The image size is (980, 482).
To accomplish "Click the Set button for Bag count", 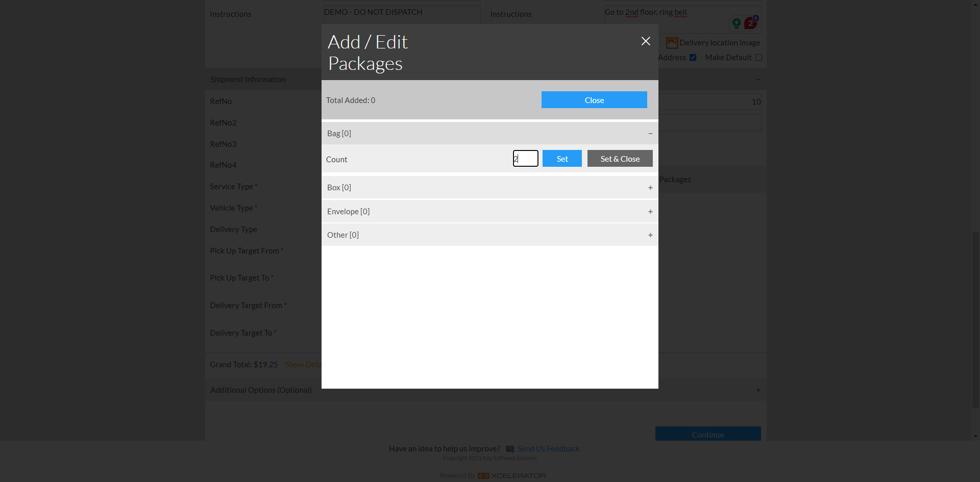I will pyautogui.click(x=562, y=159).
